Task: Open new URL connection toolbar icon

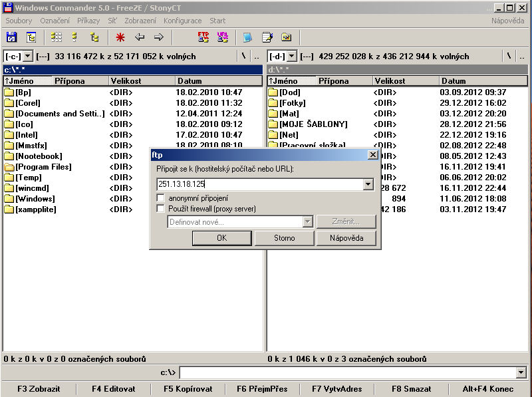Action: pyautogui.click(x=223, y=37)
